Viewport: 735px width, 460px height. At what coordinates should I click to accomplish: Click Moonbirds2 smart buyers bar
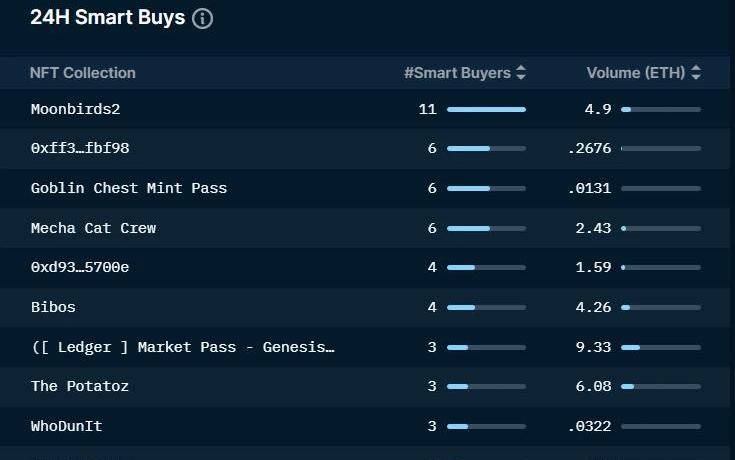pyautogui.click(x=486, y=109)
